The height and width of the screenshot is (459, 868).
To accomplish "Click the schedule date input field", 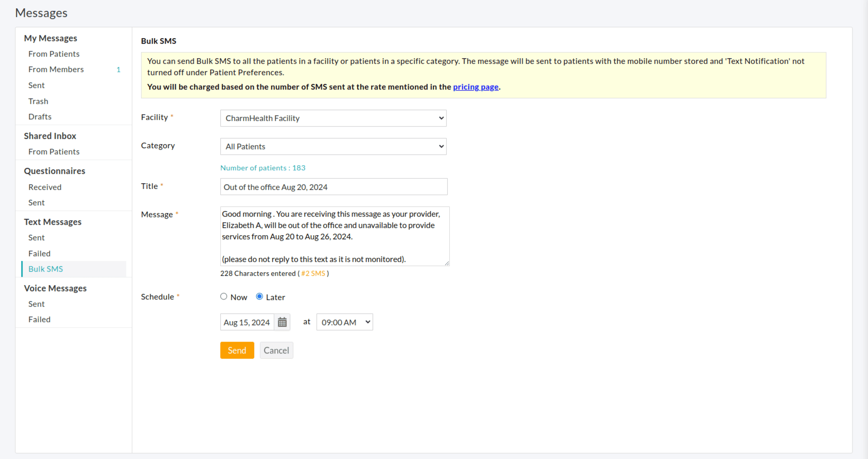I will click(x=247, y=322).
